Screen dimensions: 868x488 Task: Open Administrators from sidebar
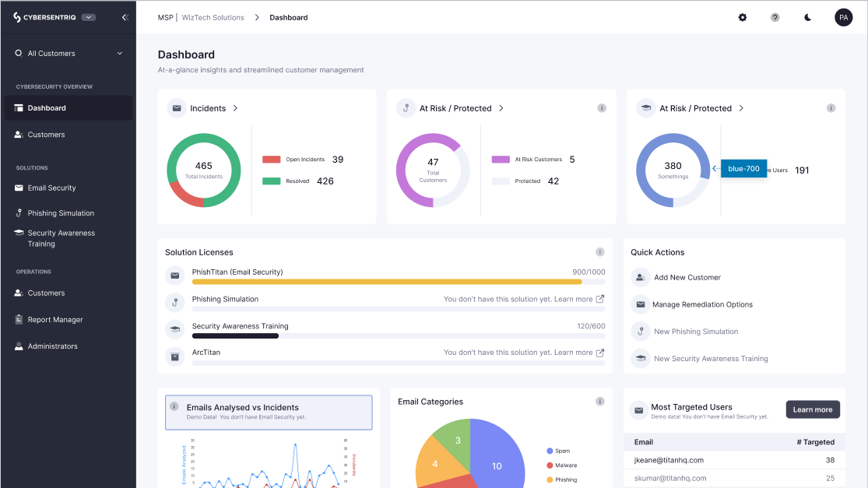(52, 346)
